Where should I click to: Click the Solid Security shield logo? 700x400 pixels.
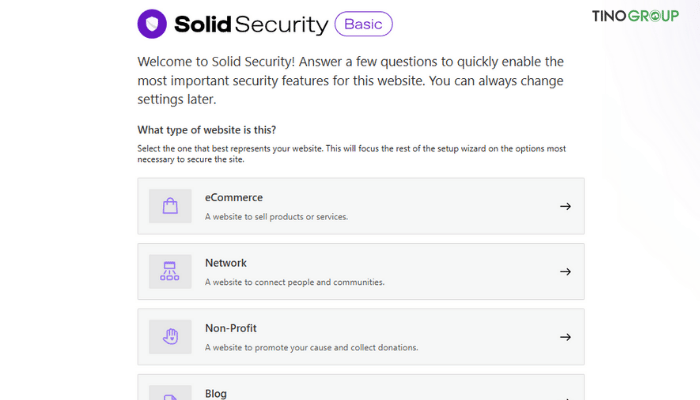click(152, 24)
